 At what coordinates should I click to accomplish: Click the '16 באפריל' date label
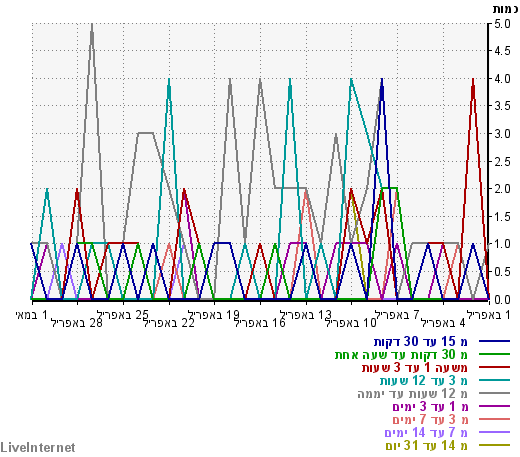click(260, 323)
